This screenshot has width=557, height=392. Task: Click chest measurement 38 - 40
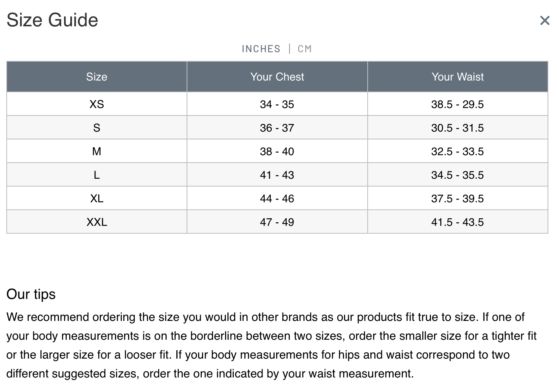tap(277, 151)
